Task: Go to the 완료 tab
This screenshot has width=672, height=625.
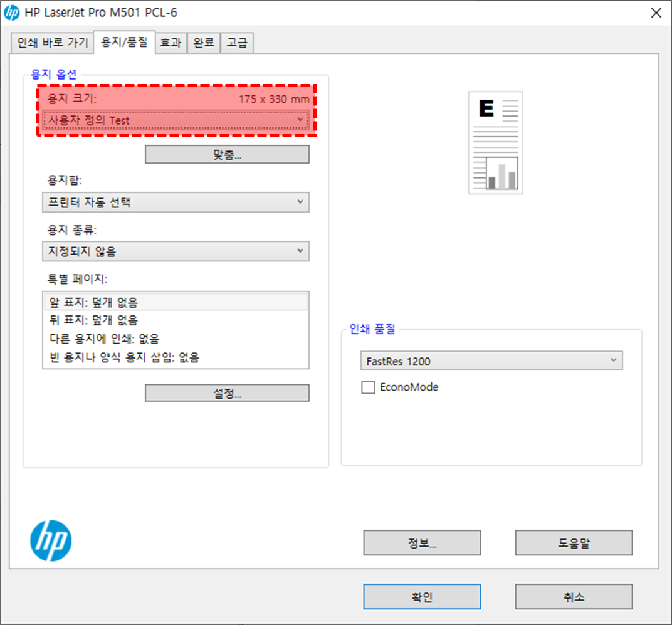Action: [204, 43]
